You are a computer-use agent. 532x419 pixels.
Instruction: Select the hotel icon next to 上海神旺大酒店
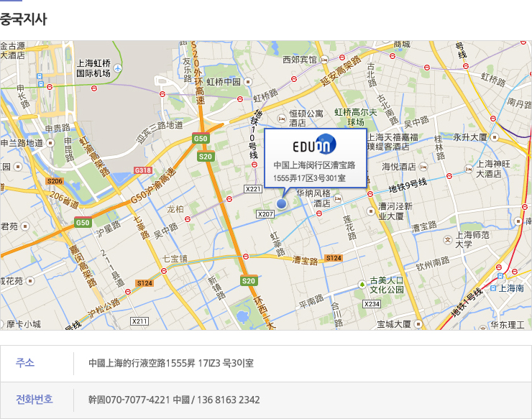(469, 169)
